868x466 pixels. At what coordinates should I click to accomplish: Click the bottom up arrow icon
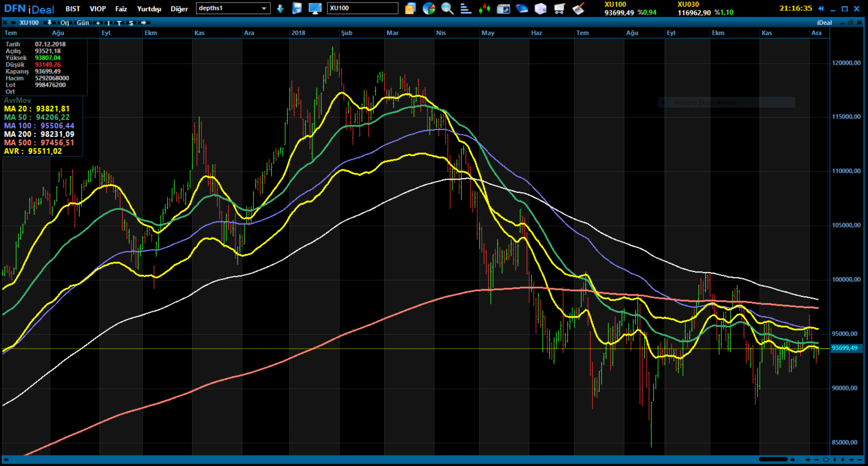click(x=835, y=460)
